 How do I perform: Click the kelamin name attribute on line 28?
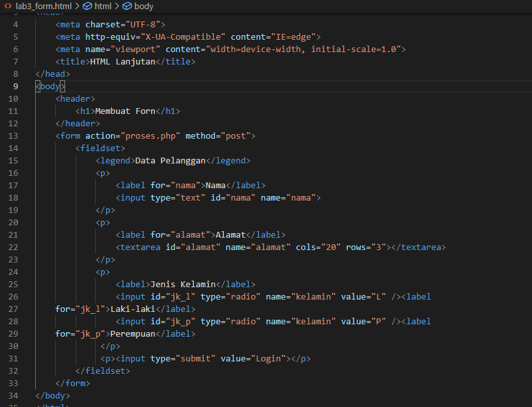313,321
